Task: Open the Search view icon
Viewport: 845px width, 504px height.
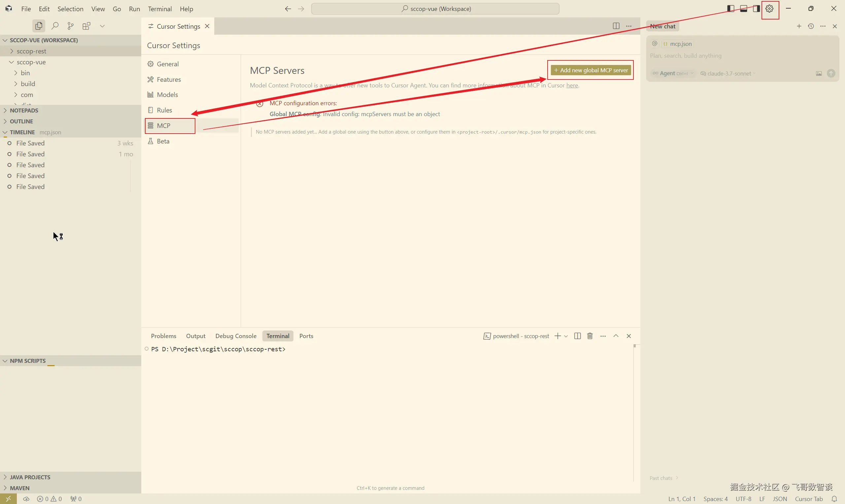Action: pos(55,26)
